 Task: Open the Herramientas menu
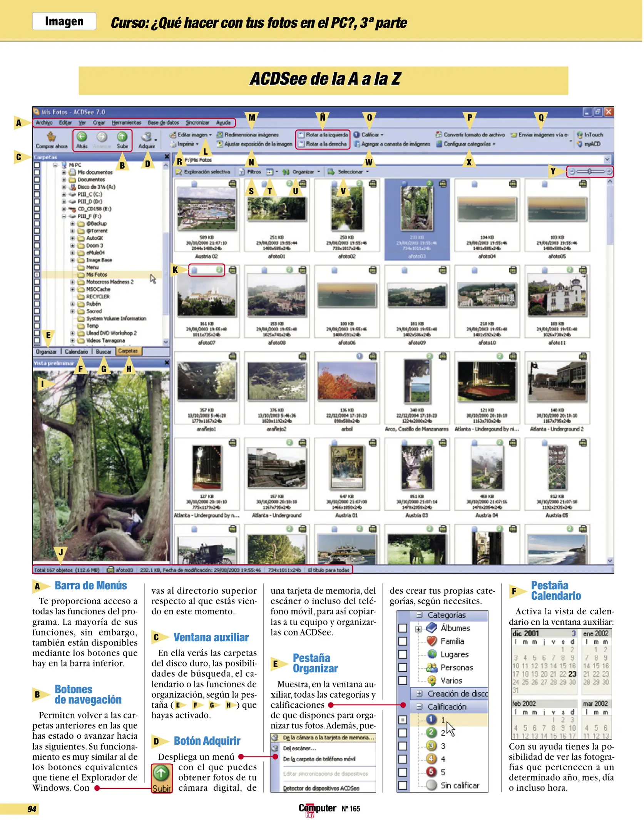click(126, 122)
